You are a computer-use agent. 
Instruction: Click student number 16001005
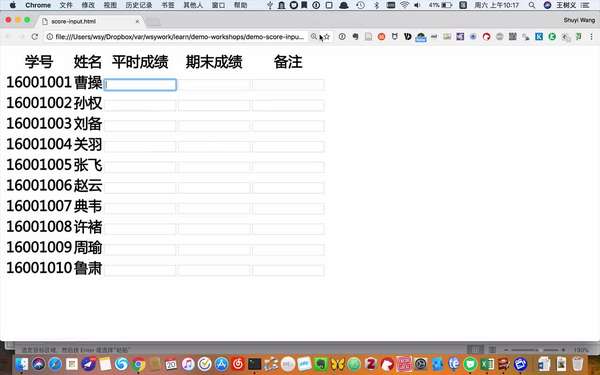coord(39,165)
